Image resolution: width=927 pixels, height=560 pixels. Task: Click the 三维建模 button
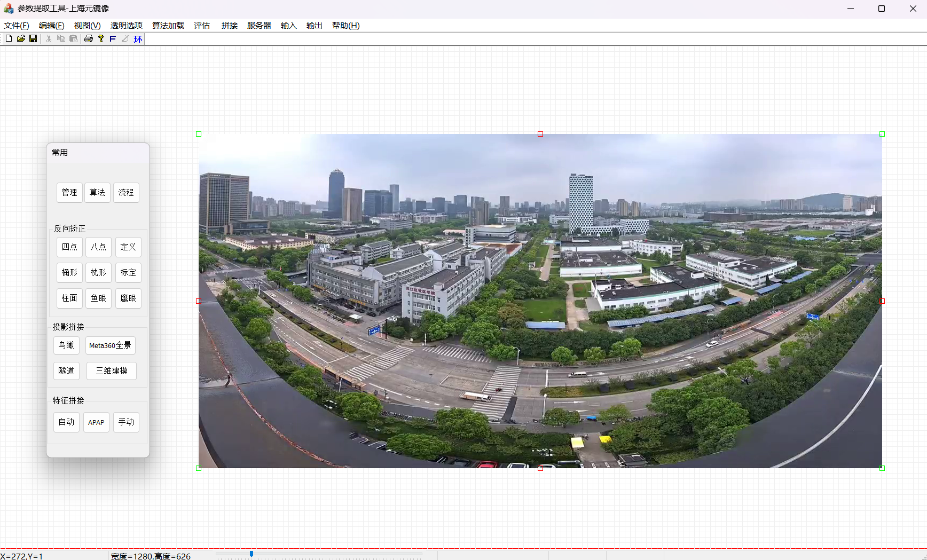tap(112, 371)
